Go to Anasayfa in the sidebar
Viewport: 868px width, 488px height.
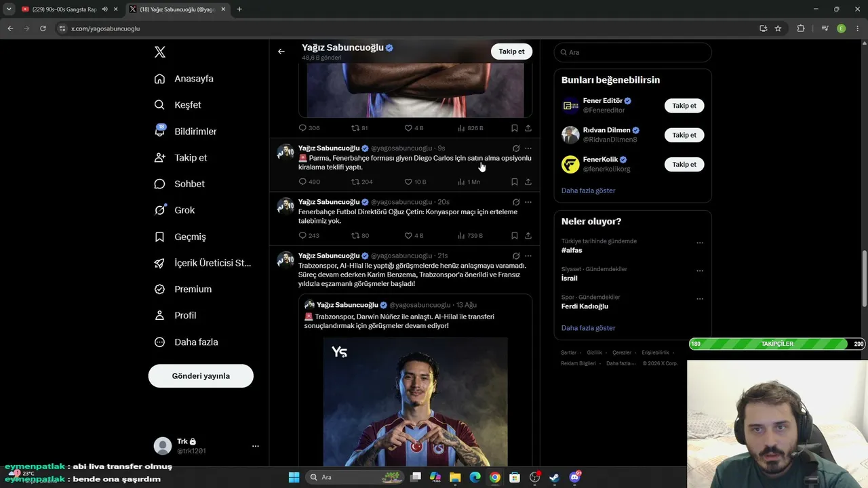coord(184,79)
